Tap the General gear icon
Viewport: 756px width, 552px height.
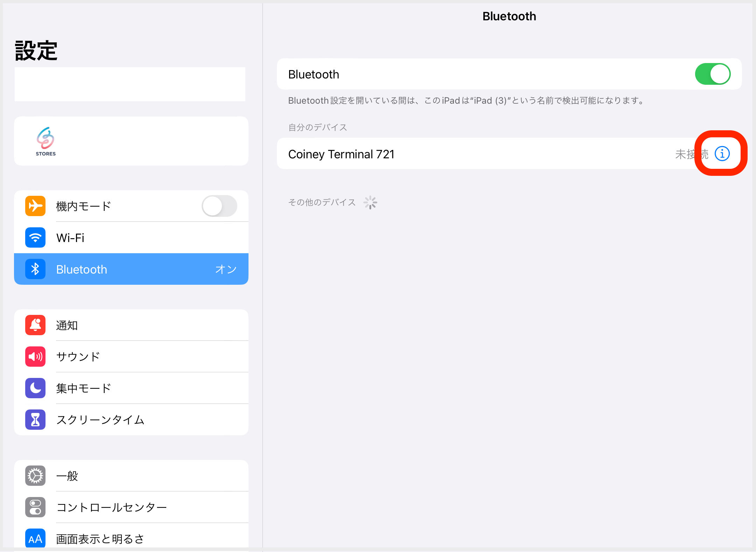tap(35, 476)
